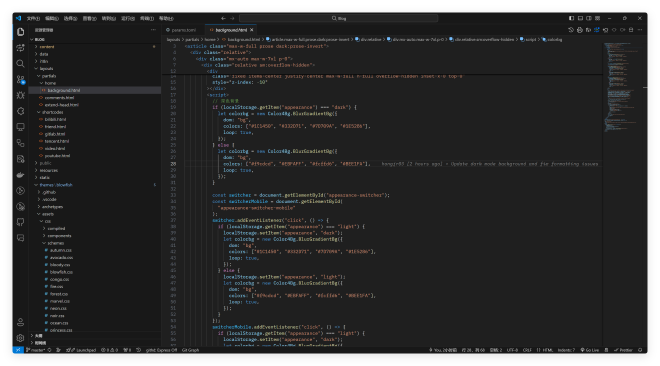Switch to the params.toml tab
Viewport: 660px width, 366px height.
coord(183,30)
